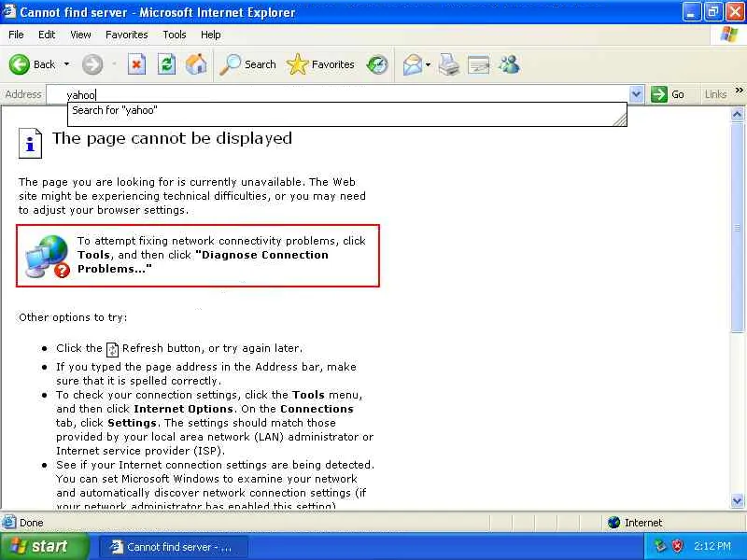Click the green Go button
Viewport: 747px width, 560px height.
[668, 94]
